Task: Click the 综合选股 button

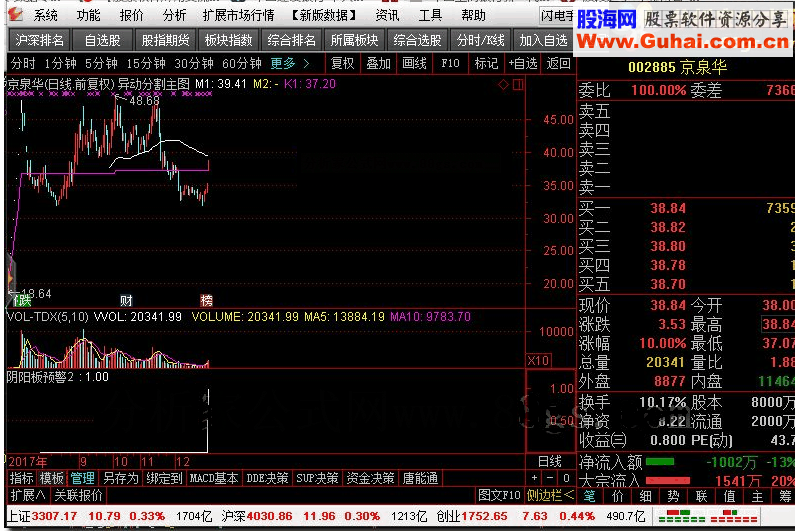Action: pos(417,40)
